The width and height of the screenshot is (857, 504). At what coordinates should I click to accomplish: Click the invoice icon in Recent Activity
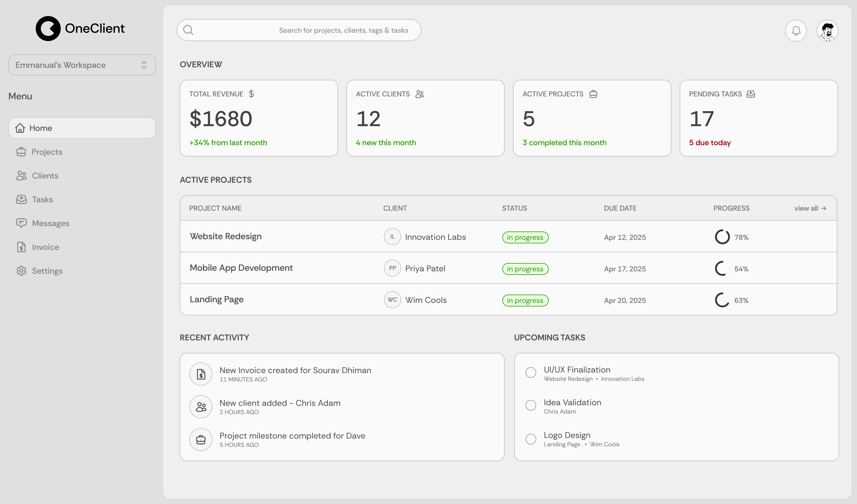pyautogui.click(x=201, y=374)
